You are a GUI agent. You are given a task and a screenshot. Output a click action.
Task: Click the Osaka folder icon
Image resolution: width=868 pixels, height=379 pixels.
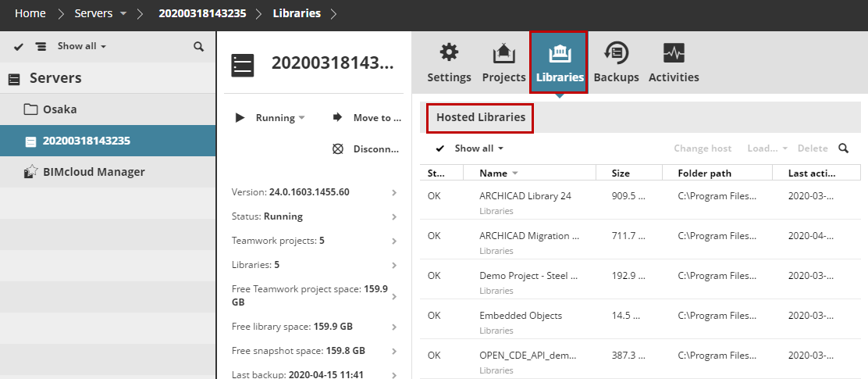[x=31, y=109]
